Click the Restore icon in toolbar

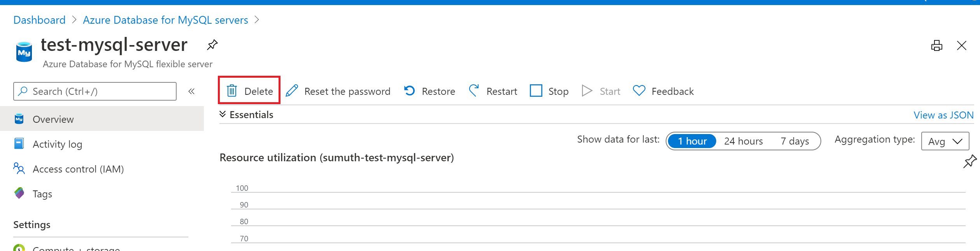pyautogui.click(x=409, y=91)
